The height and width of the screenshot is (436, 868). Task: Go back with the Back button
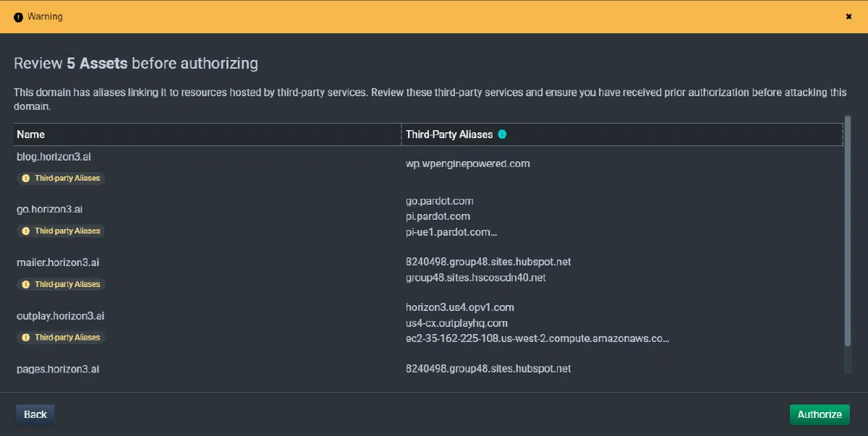(35, 414)
